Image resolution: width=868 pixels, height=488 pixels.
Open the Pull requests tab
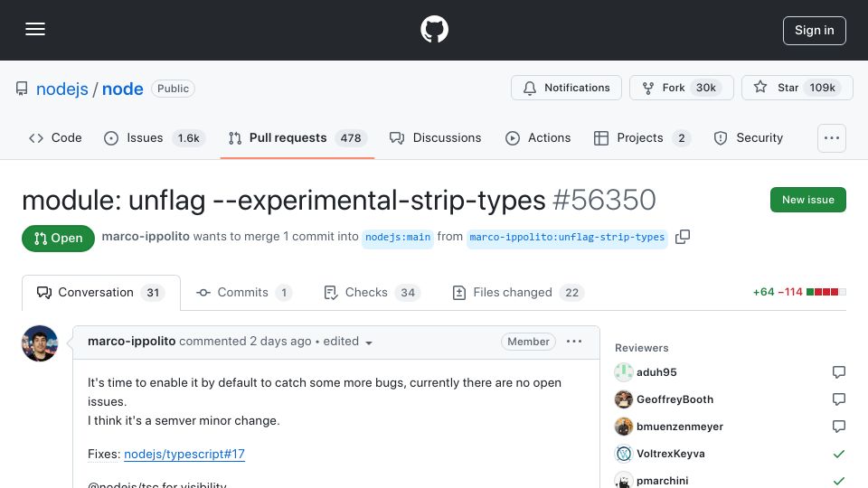[297, 137]
